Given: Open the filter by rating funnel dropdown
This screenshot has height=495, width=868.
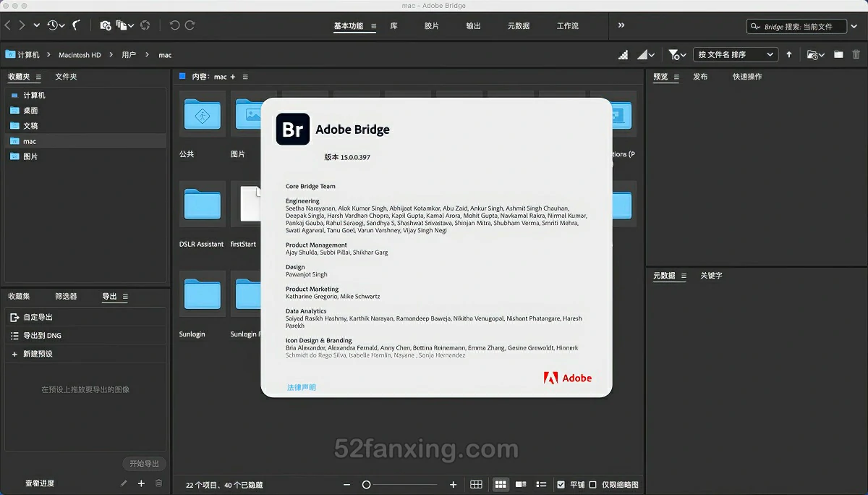Looking at the screenshot, I should click(677, 55).
